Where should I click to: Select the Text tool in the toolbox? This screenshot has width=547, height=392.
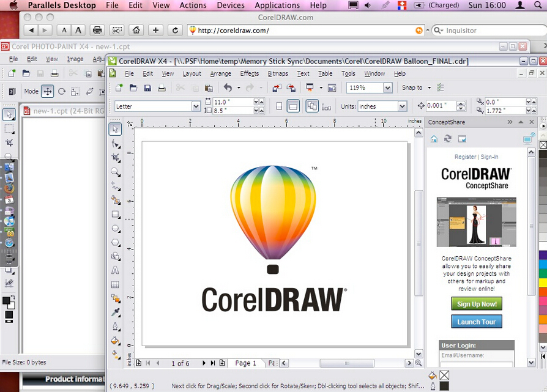(x=115, y=270)
